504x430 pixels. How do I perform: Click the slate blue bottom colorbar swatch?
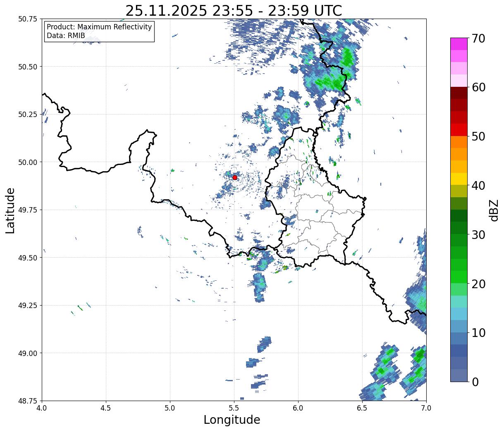coord(459,375)
